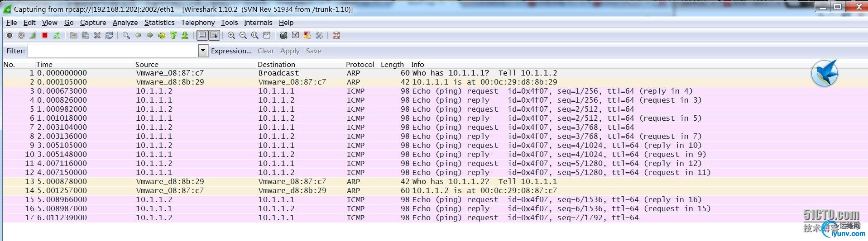Open the Telephony menu
868x241 pixels.
[198, 23]
